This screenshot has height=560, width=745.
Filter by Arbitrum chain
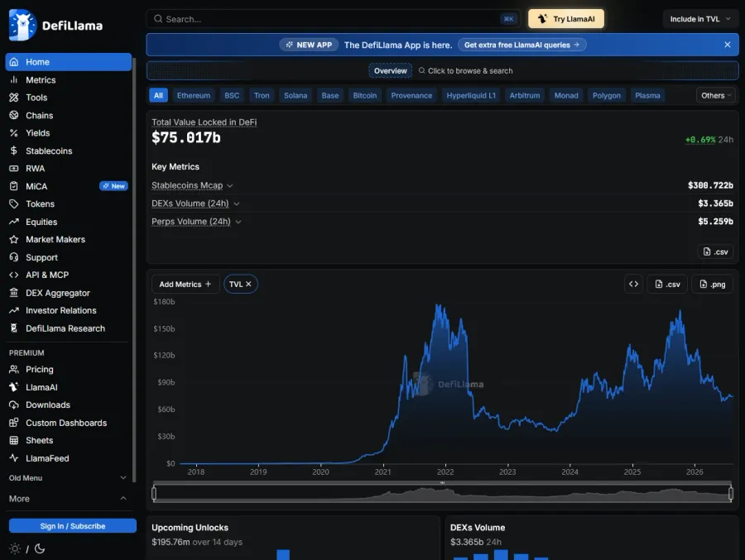(x=525, y=95)
